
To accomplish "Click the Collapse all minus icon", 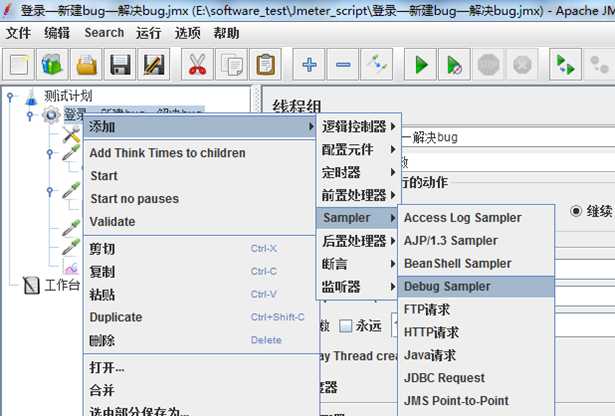I will pyautogui.click(x=343, y=65).
